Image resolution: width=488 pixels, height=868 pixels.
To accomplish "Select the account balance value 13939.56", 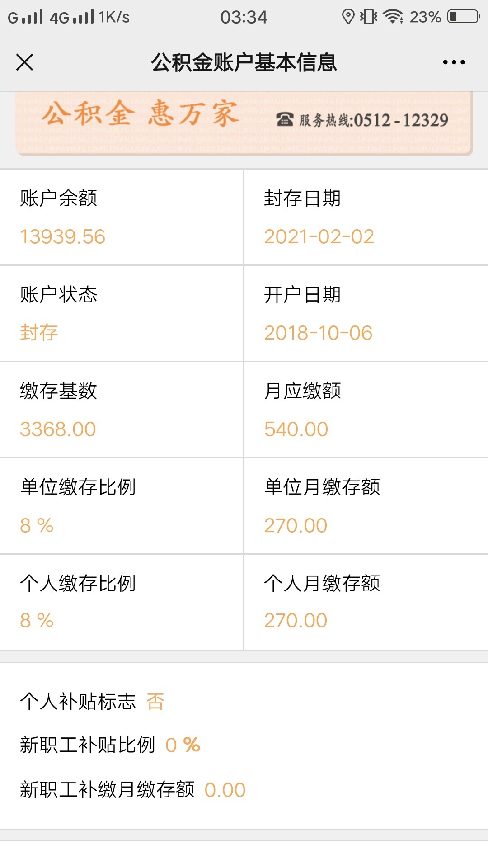I will coord(63,237).
